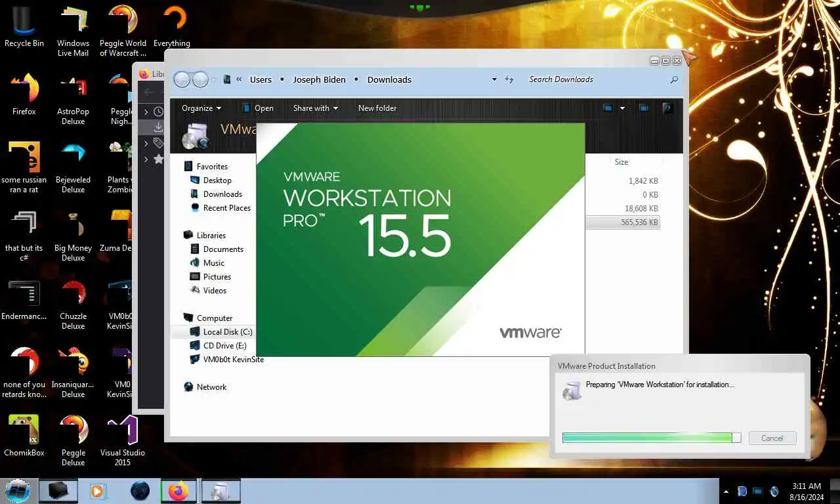The height and width of the screenshot is (504, 840).
Task: Show hidden system tray icons arrow
Action: pyautogui.click(x=726, y=491)
